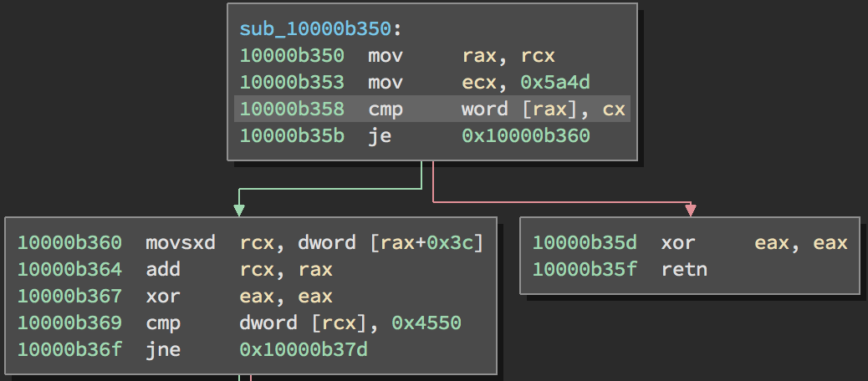
Task: Click the ecx register operand
Action: tap(476, 83)
